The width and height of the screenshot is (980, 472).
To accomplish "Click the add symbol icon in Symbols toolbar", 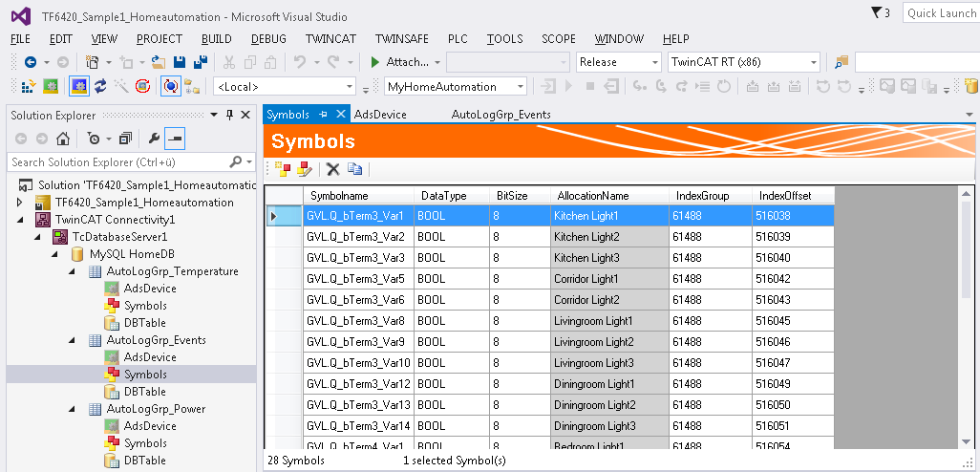I will tap(283, 169).
